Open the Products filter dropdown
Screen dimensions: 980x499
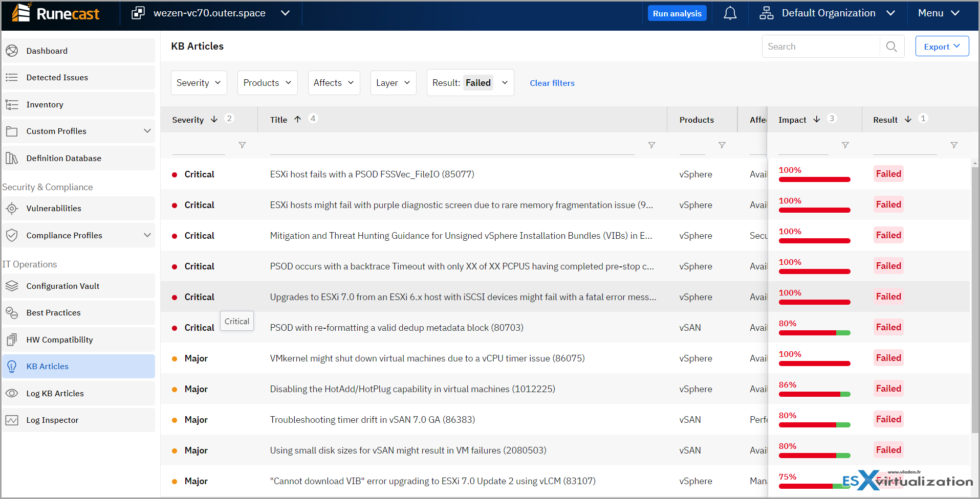click(267, 83)
